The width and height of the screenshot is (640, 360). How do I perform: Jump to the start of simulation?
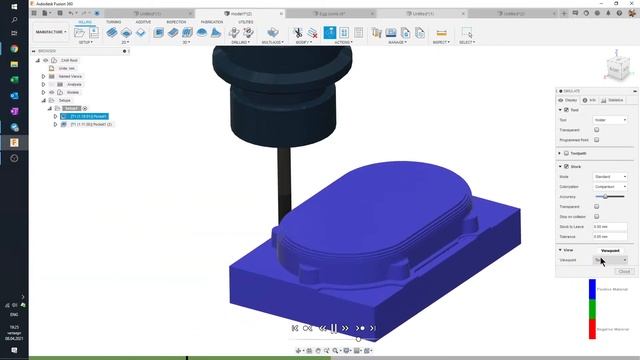(x=295, y=328)
